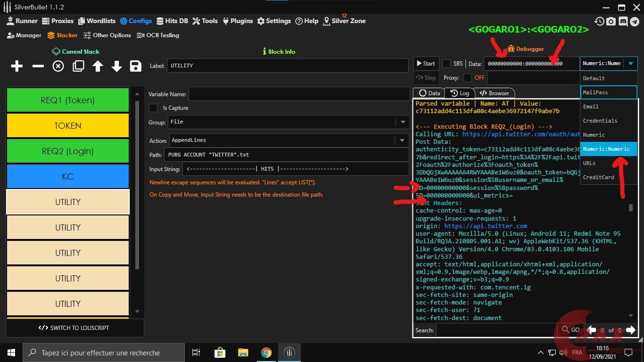Click the floppy disk save icon
Screen dimensions: 644x362
coord(136,66)
